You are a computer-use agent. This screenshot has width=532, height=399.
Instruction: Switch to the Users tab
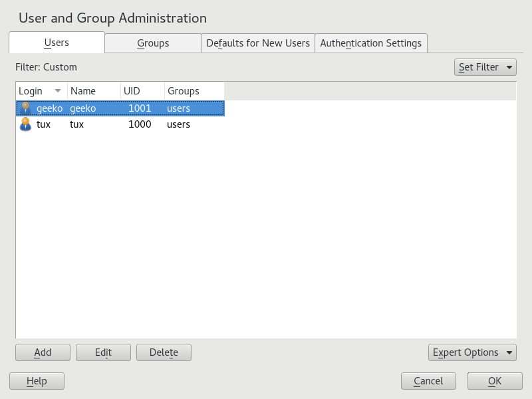(x=57, y=43)
